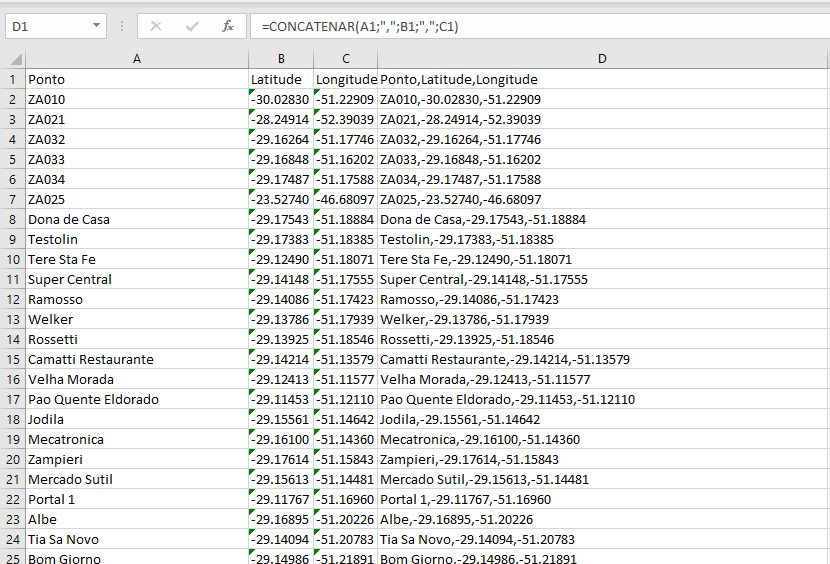Select column C header
Screen dimensions: 830x564
click(345, 59)
